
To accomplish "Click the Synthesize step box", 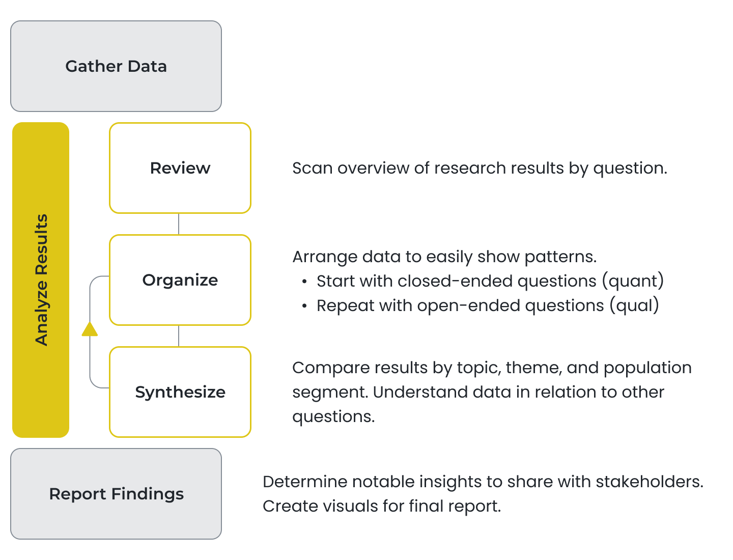I will (x=180, y=392).
